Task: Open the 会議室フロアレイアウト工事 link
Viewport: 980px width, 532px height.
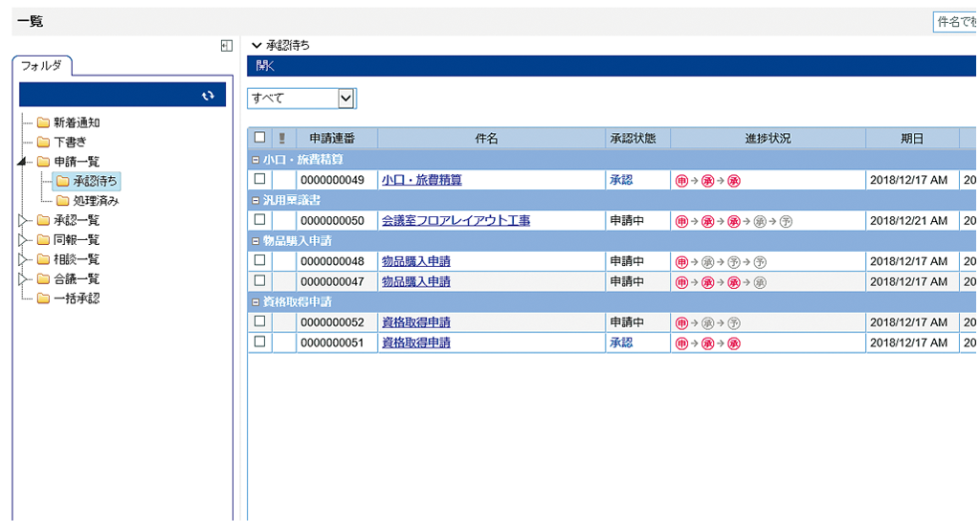Action: click(x=457, y=221)
